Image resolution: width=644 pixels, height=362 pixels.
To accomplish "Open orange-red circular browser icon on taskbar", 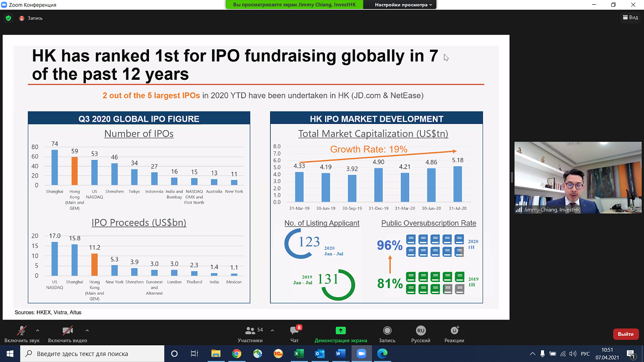I will 278,353.
